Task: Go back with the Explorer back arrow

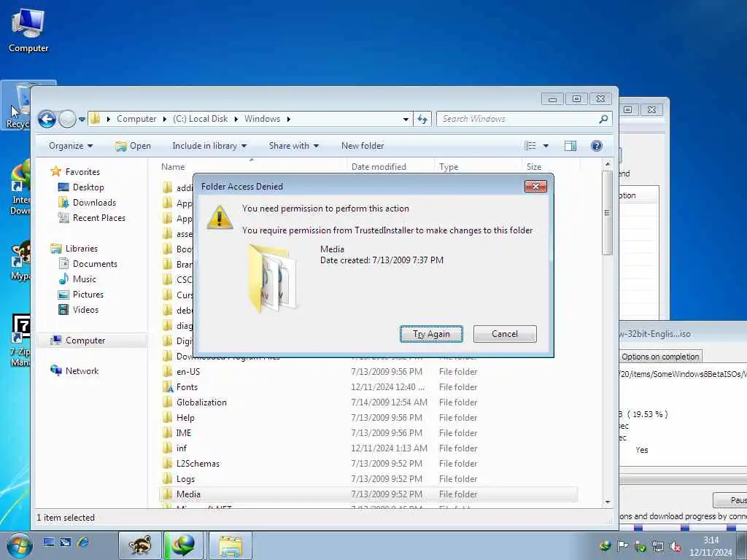Action: click(47, 119)
